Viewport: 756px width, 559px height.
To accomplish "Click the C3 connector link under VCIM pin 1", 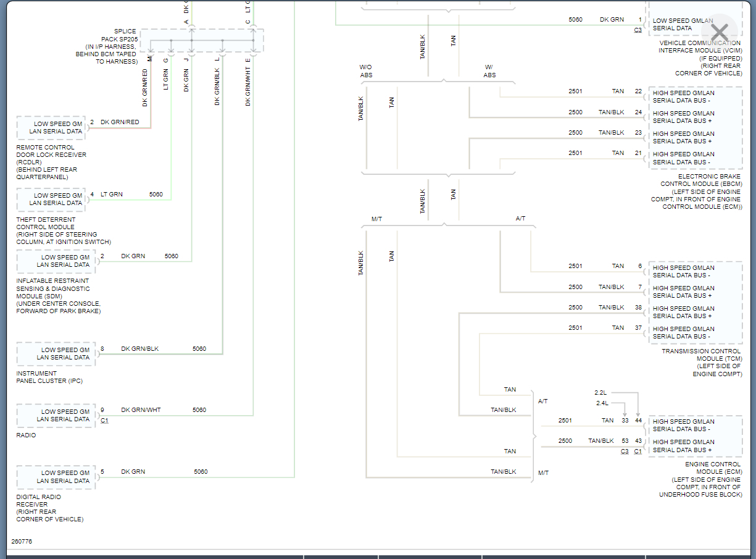I will point(638,30).
